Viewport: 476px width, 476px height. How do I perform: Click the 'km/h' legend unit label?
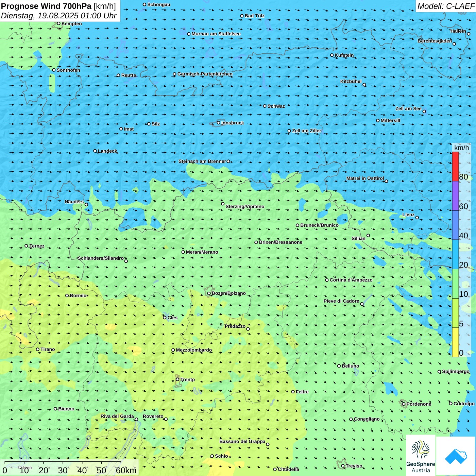click(461, 147)
